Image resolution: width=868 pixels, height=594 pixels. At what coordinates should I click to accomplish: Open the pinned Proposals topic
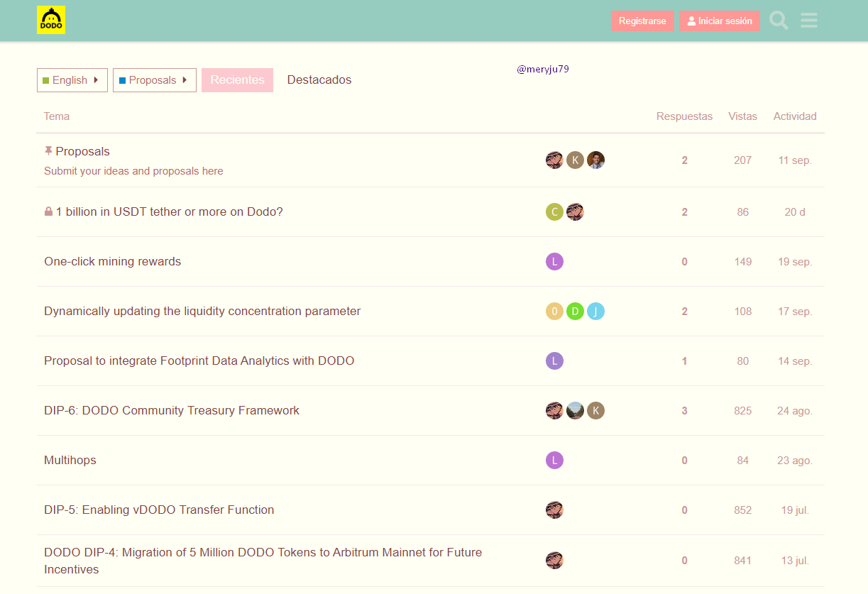click(83, 151)
